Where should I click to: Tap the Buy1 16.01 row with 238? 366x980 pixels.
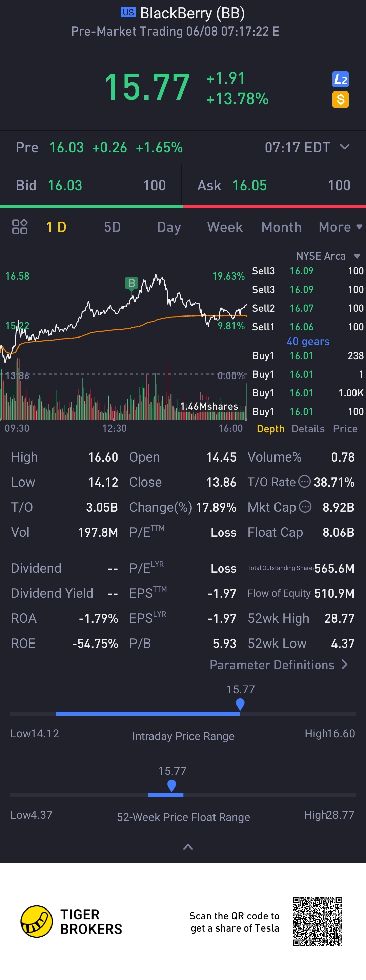(x=308, y=356)
